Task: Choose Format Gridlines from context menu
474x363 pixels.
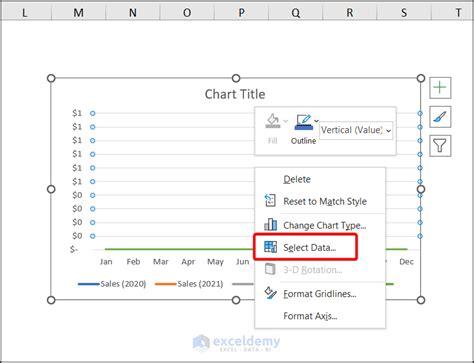Action: pos(320,294)
